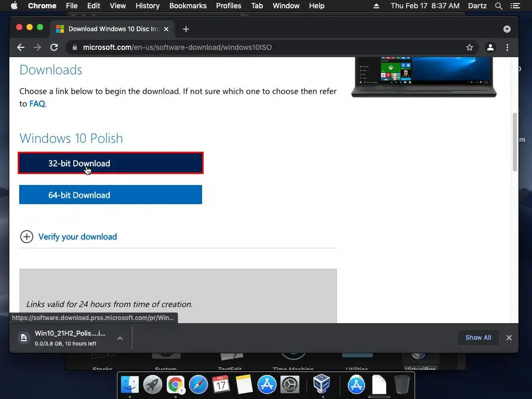Open VirtualBox cube in the Dock
Image resolution: width=532 pixels, height=399 pixels.
(x=321, y=384)
